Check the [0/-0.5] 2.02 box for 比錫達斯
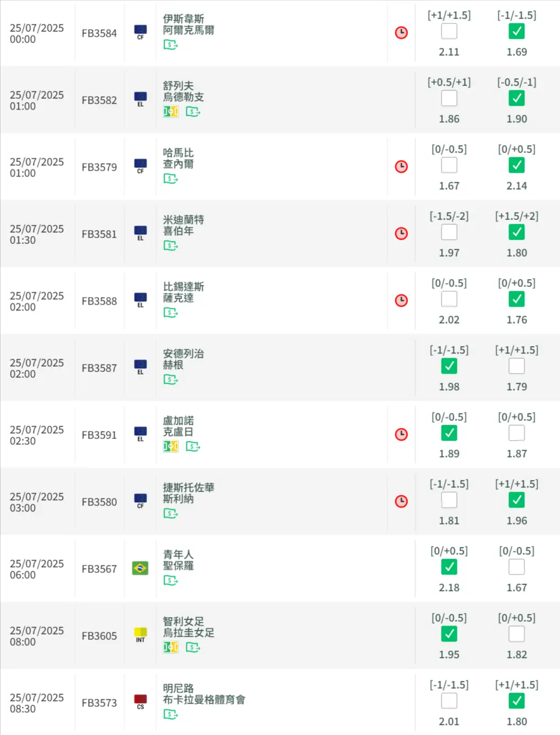560x735 pixels. coord(449,299)
